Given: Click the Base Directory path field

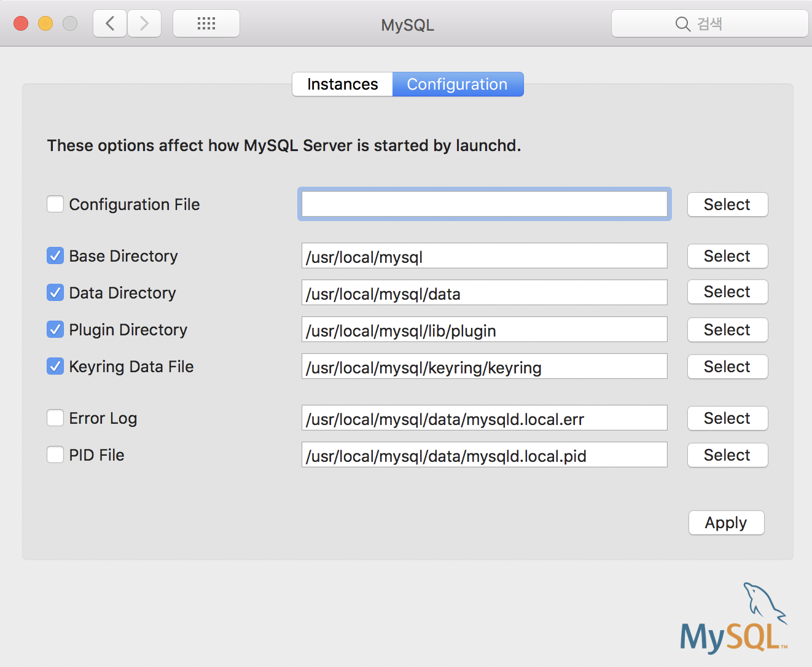Looking at the screenshot, I should 485,255.
